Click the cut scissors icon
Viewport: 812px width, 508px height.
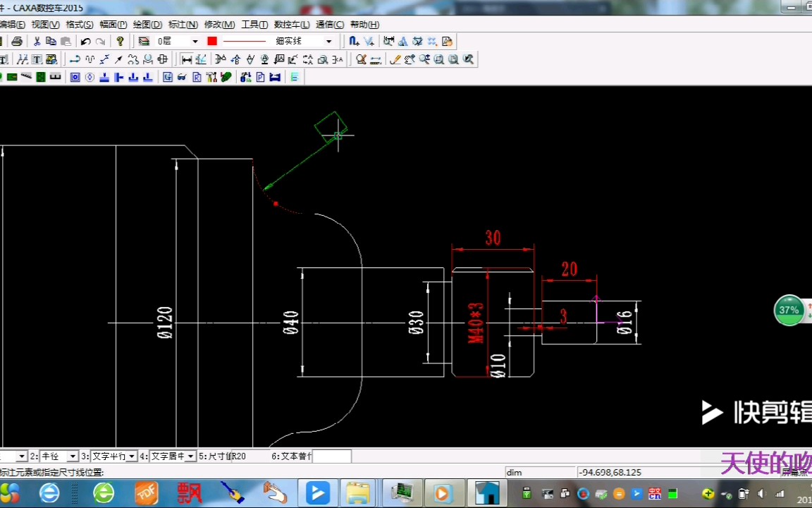[x=37, y=41]
